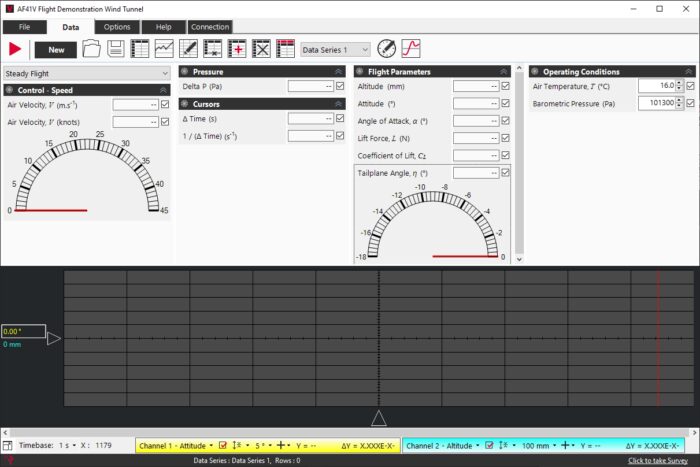Click the save disk icon
700x467 pixels.
click(x=116, y=49)
